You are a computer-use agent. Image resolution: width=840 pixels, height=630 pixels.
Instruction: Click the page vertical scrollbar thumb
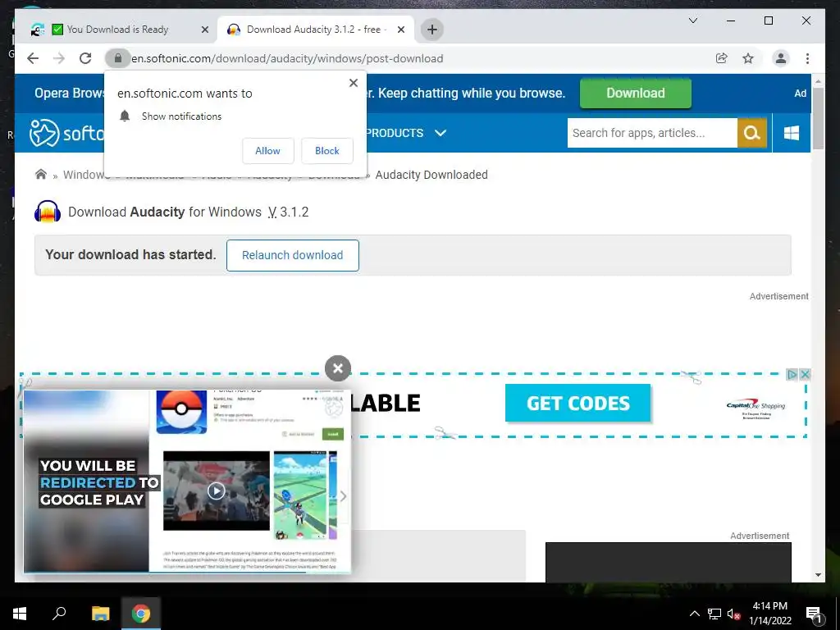[818, 118]
